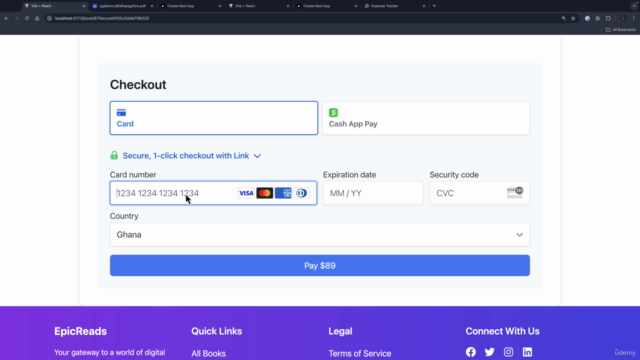Click the green lock icon beside Link checkout
The height and width of the screenshot is (360, 640).
pyautogui.click(x=114, y=156)
